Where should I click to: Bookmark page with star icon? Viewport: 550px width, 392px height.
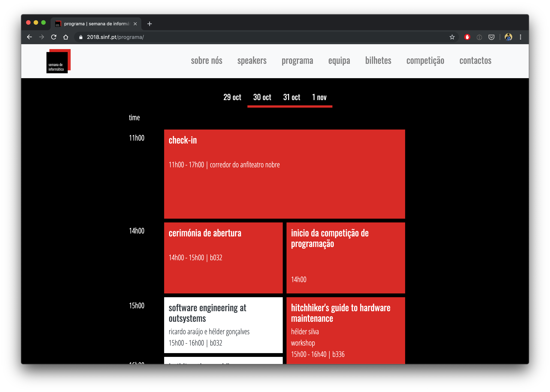tap(452, 37)
